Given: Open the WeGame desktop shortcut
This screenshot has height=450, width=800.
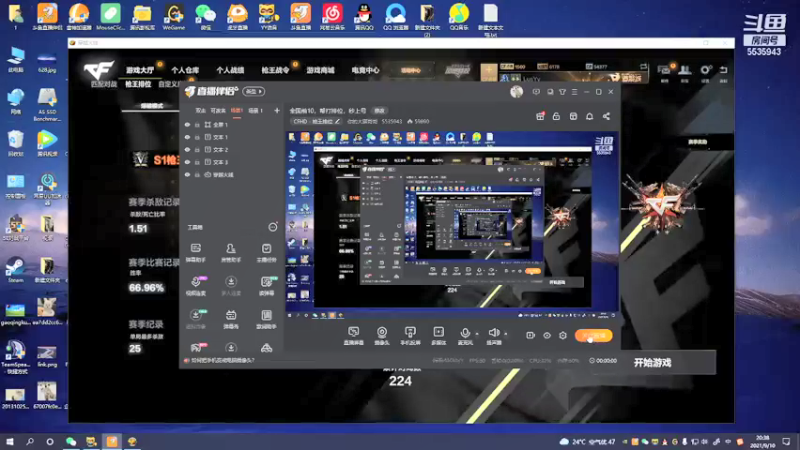Looking at the screenshot, I should [x=173, y=16].
